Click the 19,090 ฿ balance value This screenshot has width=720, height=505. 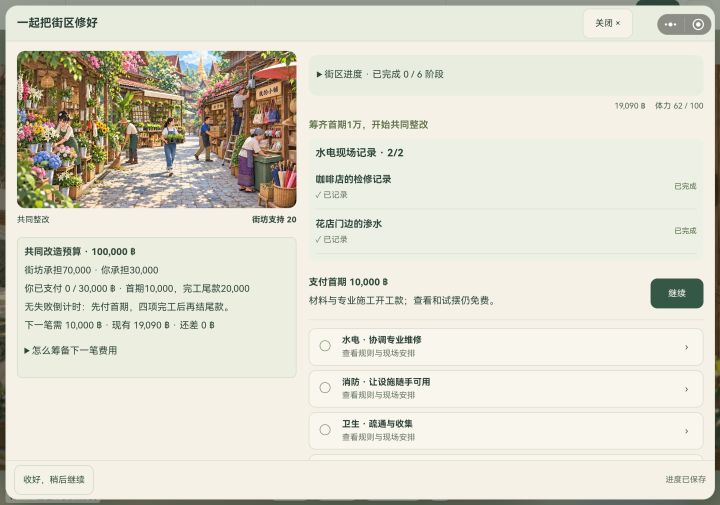(630, 106)
